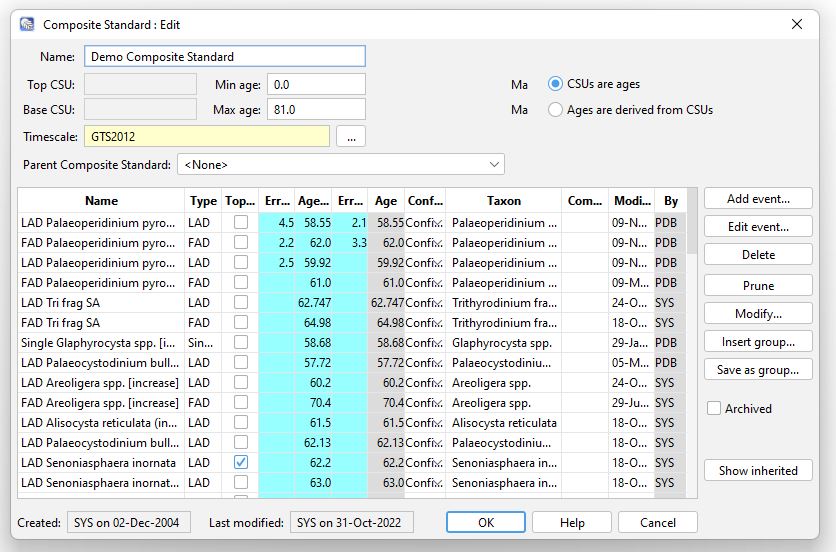
Task: Close the Composite Standard dialog
Action: pyautogui.click(x=797, y=25)
